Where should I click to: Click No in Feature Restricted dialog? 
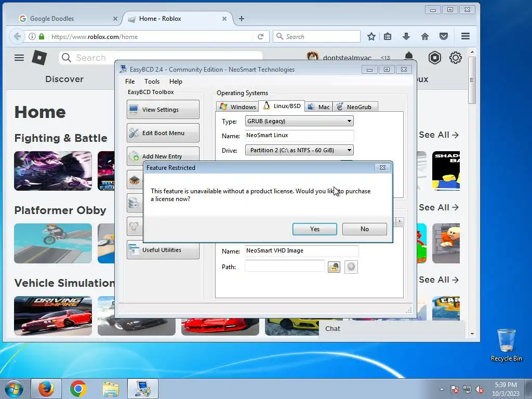(x=364, y=229)
